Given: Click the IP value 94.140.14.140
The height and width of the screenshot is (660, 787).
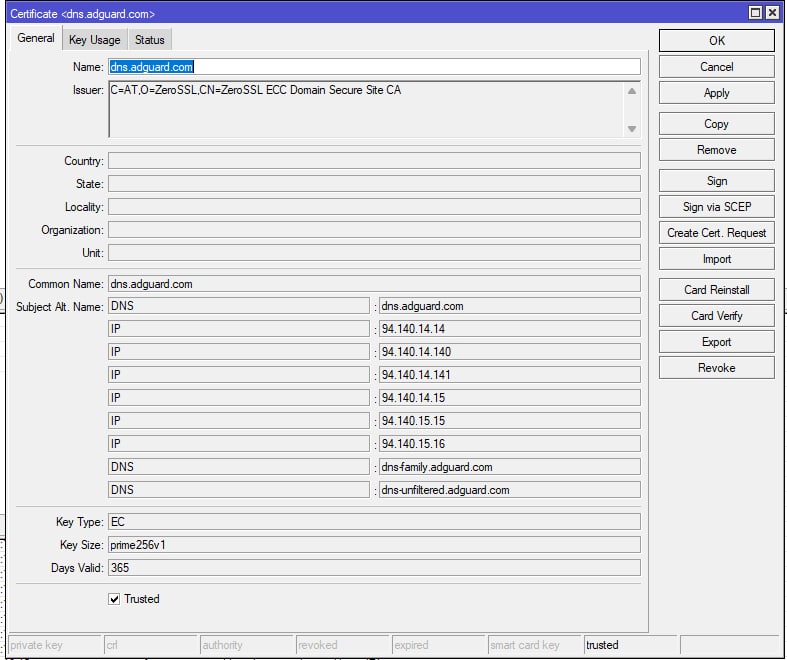Looking at the screenshot, I should tap(509, 352).
